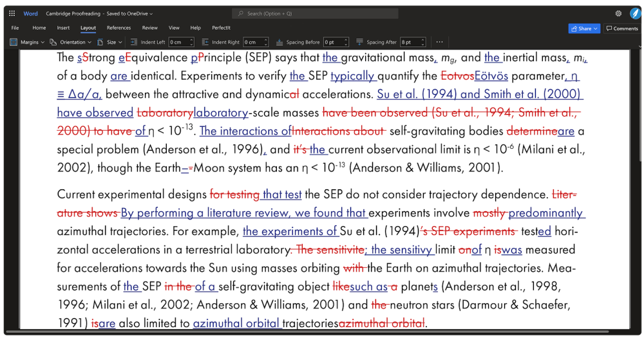This screenshot has height=340, width=644.
Task: Open the settings gear icon
Action: (618, 13)
